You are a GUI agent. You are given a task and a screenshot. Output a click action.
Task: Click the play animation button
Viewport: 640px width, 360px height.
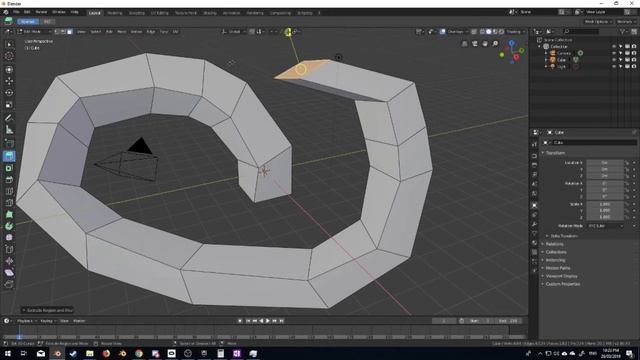coord(268,321)
